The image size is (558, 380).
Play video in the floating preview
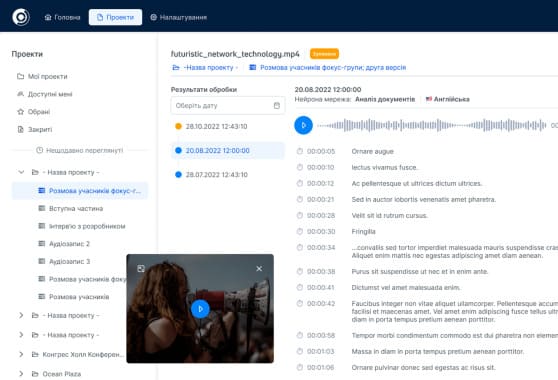click(200, 309)
